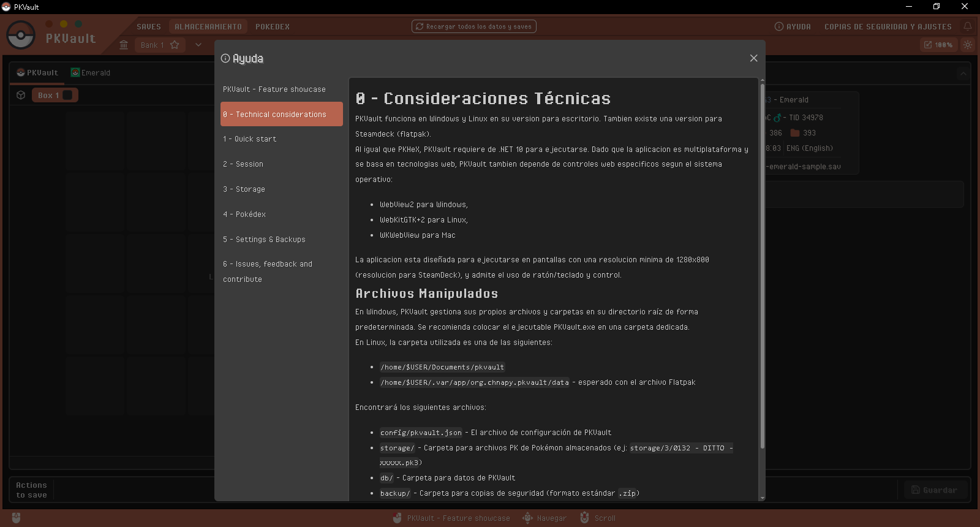The image size is (980, 527).
Task: Click the folder icon beside 393
Action: coord(795,132)
